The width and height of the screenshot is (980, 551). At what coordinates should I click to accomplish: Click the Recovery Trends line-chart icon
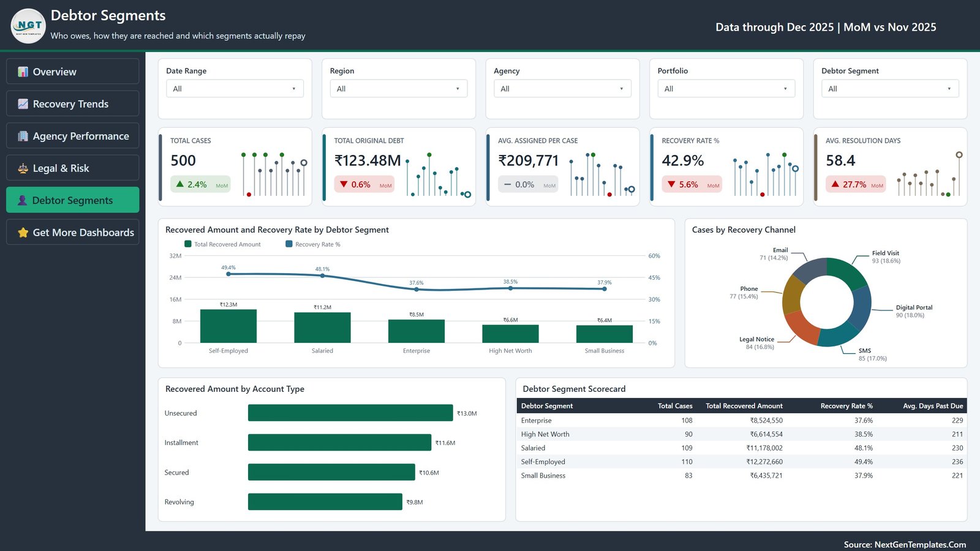[23, 104]
